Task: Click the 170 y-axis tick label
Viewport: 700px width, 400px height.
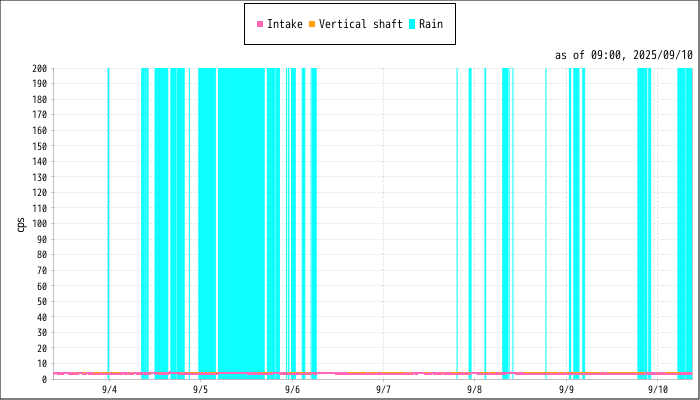Action: 40,115
